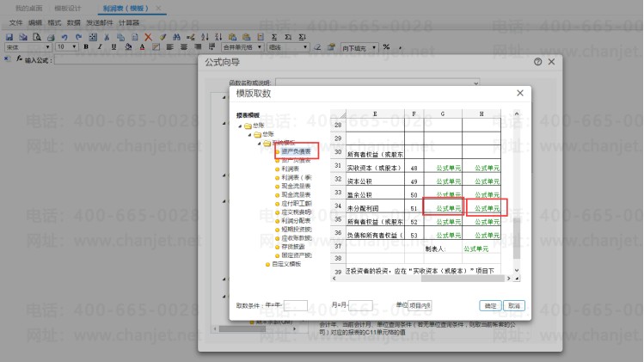This screenshot has width=644, height=362.
Task: Apply percent format with % icon
Action: click(x=386, y=46)
